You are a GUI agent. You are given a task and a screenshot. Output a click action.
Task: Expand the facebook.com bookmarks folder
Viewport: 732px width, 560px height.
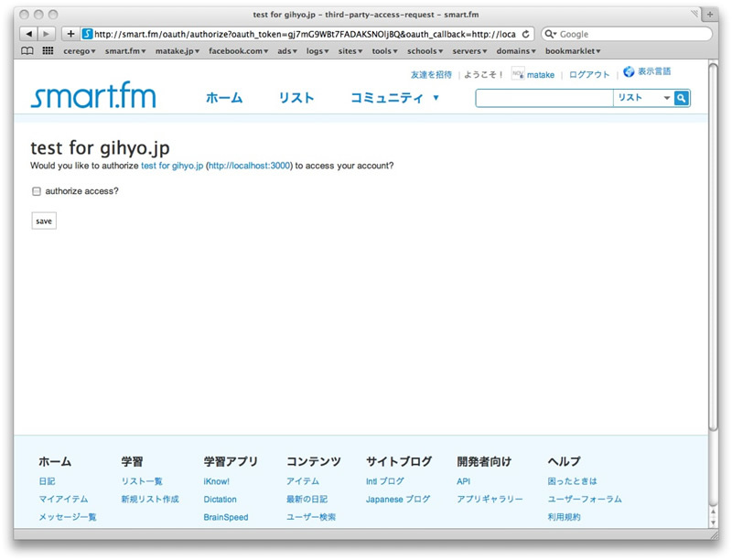[238, 51]
